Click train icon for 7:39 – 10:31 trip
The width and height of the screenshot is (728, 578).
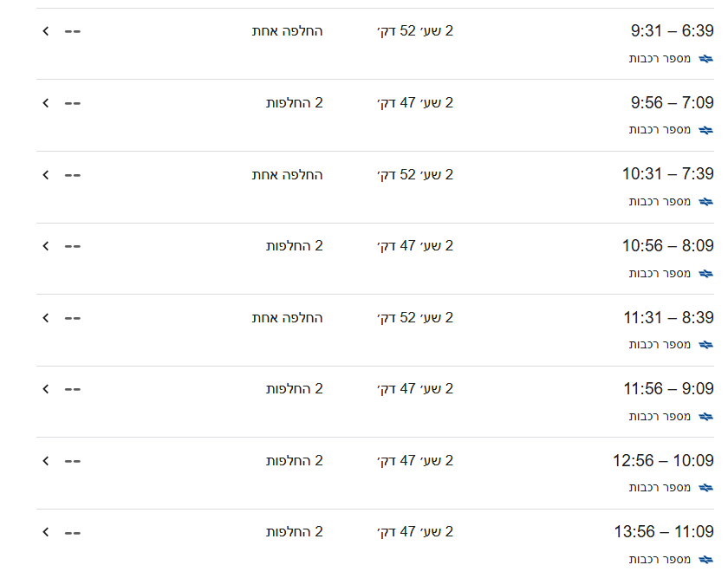click(706, 202)
